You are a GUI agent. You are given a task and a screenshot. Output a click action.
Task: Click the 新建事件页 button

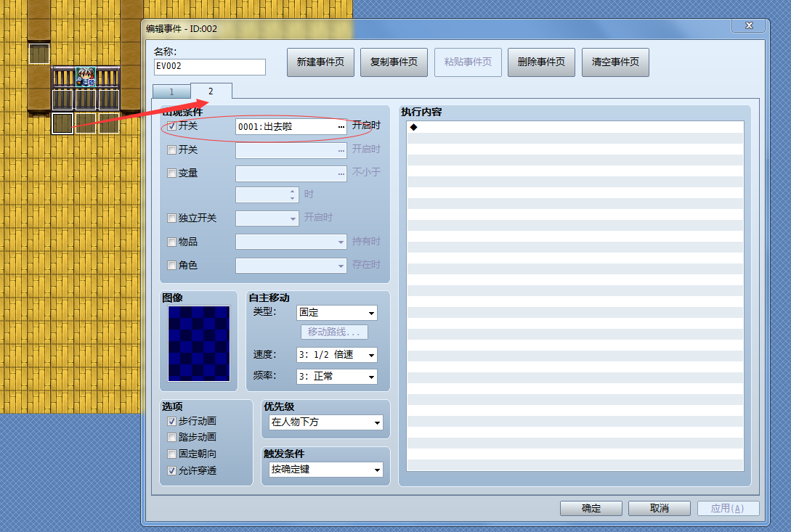coord(320,62)
